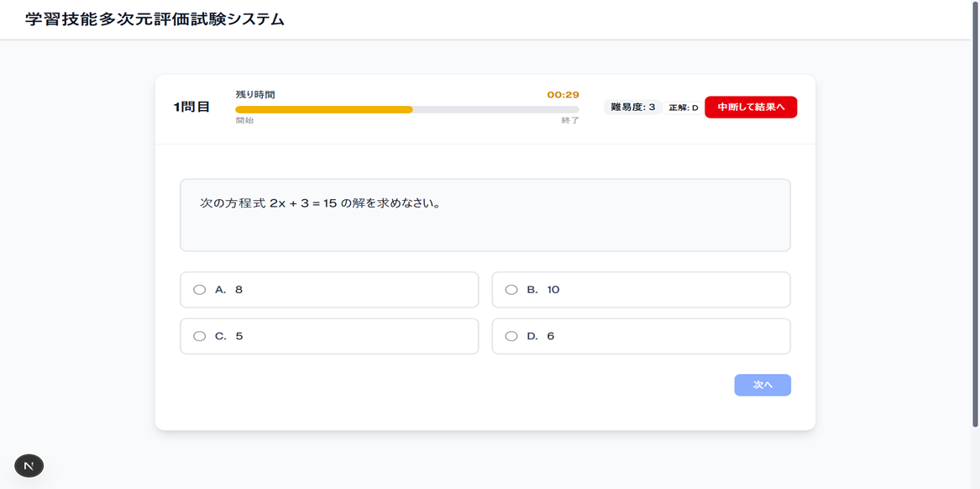The width and height of the screenshot is (980, 489).
Task: Click the answer text "6" in option D
Action: [551, 336]
